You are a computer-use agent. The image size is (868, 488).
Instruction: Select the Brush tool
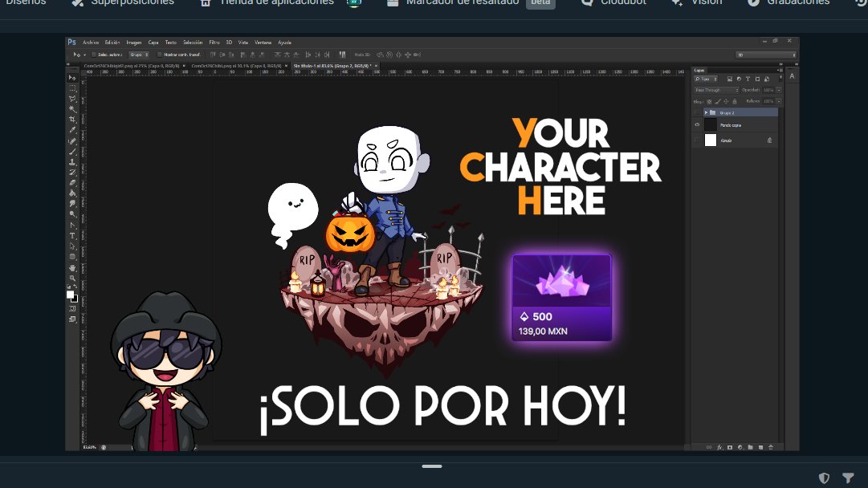[72, 151]
